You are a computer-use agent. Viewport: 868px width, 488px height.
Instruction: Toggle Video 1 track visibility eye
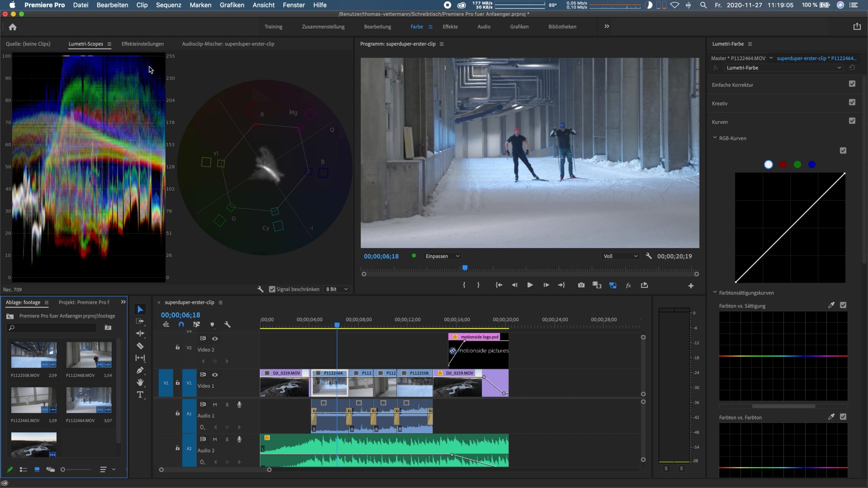tap(215, 374)
